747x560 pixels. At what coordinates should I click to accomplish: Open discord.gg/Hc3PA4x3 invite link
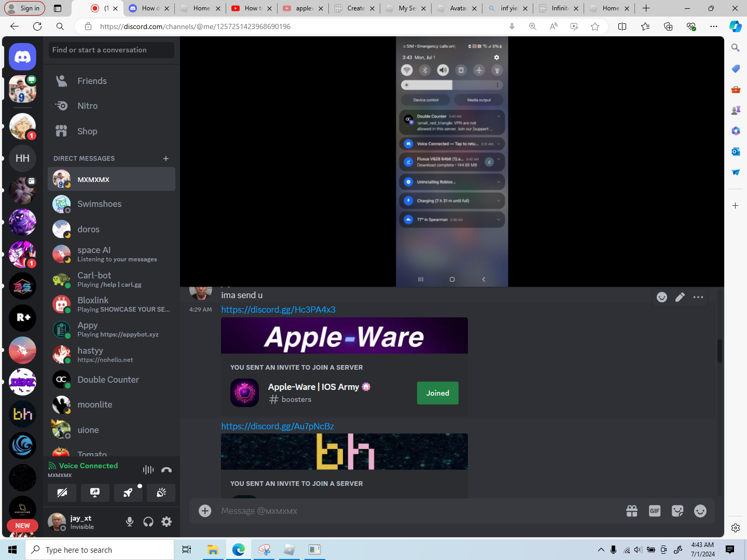tap(278, 310)
